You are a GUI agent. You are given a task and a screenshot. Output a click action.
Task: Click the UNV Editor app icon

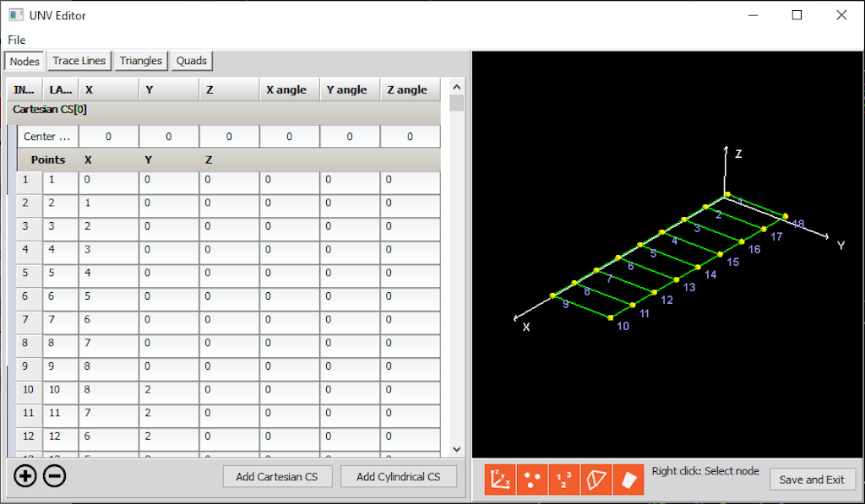[16, 15]
